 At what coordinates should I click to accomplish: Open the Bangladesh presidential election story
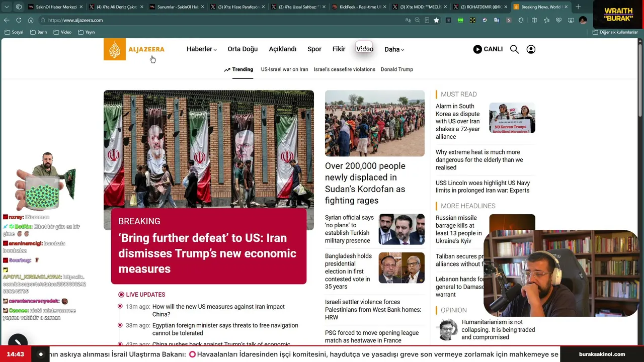tap(348, 271)
